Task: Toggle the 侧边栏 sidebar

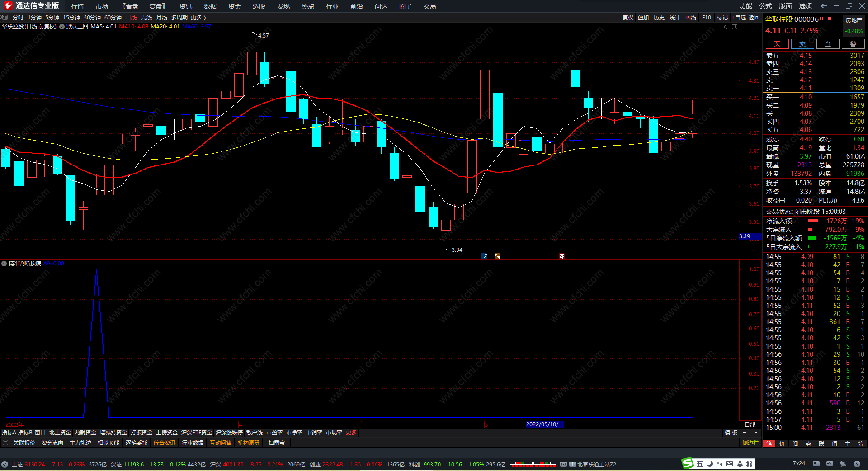Action: (x=750, y=443)
